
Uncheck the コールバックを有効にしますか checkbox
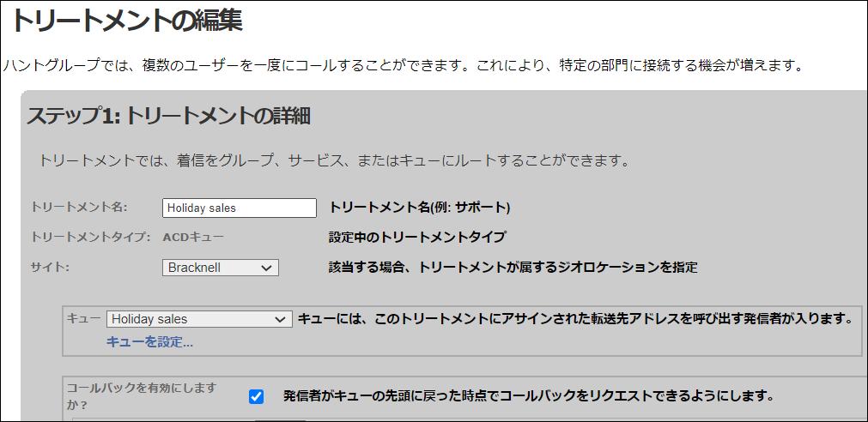(x=257, y=396)
